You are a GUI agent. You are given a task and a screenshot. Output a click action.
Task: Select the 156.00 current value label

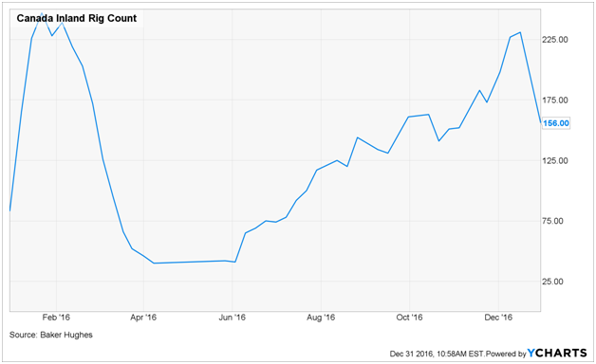[x=556, y=123]
